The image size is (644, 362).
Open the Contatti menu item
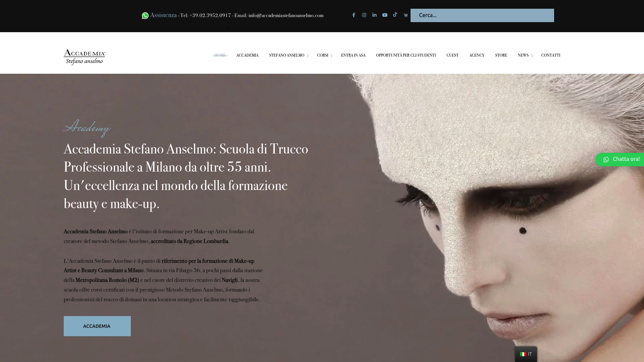pos(551,55)
